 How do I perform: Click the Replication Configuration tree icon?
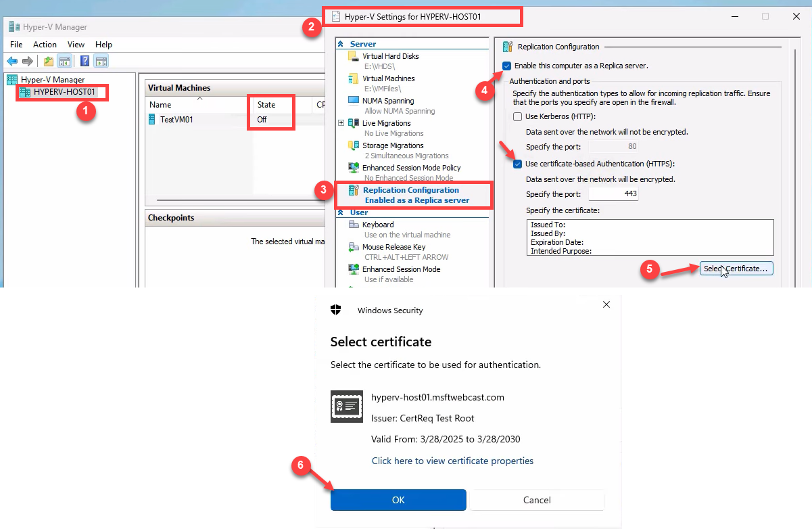pyautogui.click(x=354, y=191)
